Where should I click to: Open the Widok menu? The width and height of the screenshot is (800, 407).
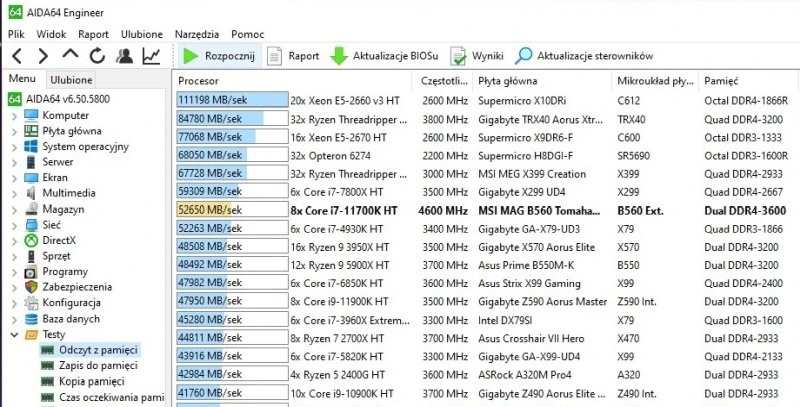click(x=51, y=34)
